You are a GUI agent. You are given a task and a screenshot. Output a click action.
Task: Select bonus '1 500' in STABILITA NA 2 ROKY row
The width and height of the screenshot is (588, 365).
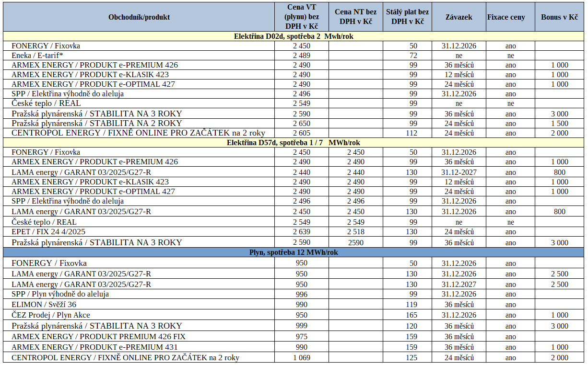coord(559,124)
